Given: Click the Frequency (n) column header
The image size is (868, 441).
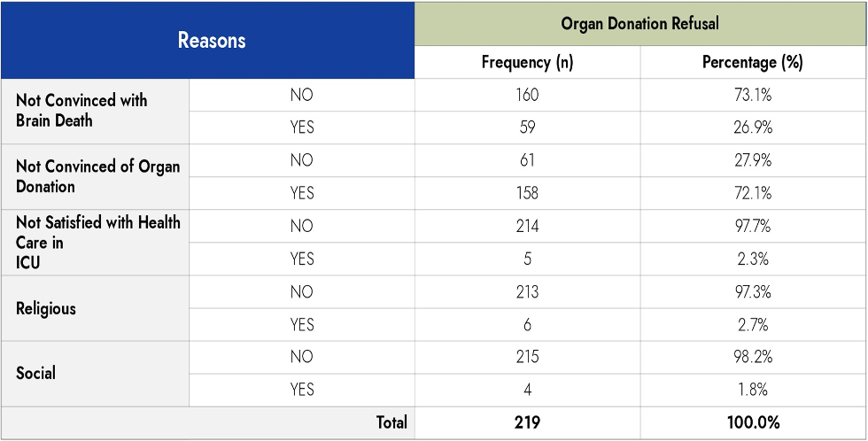Looking at the screenshot, I should (527, 63).
